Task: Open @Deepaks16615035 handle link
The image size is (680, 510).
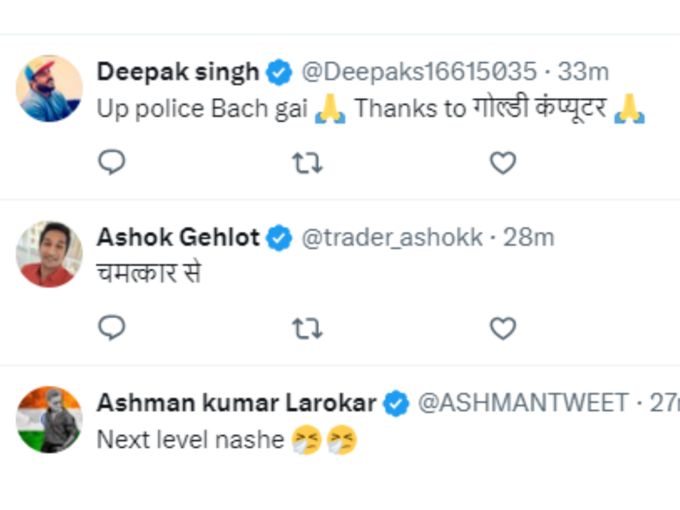Action: 419,72
